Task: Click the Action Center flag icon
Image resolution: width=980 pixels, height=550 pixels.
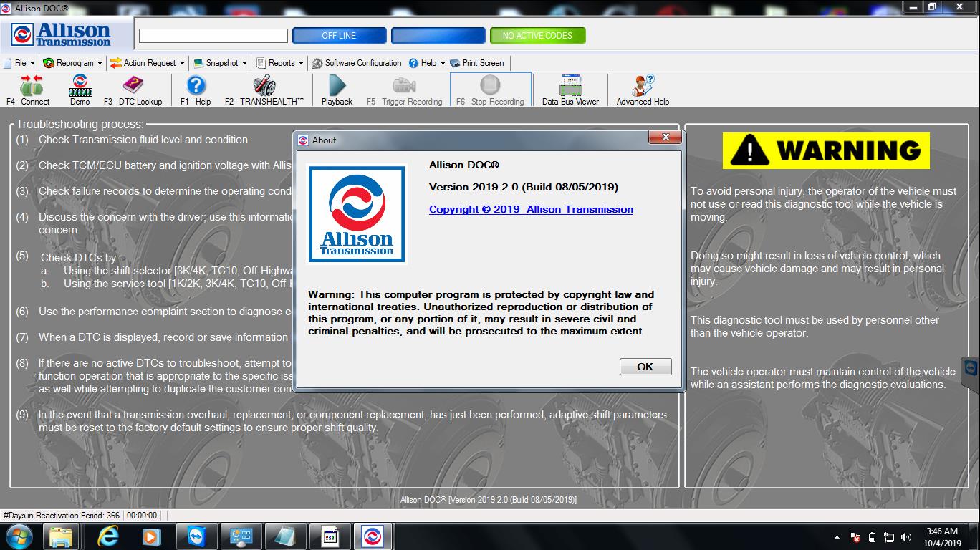Action: pos(855,537)
